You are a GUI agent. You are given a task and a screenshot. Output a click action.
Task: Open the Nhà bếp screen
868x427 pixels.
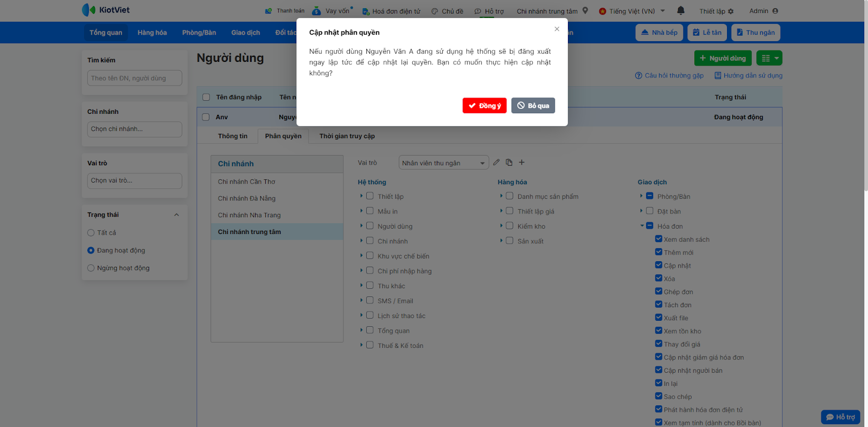point(659,33)
